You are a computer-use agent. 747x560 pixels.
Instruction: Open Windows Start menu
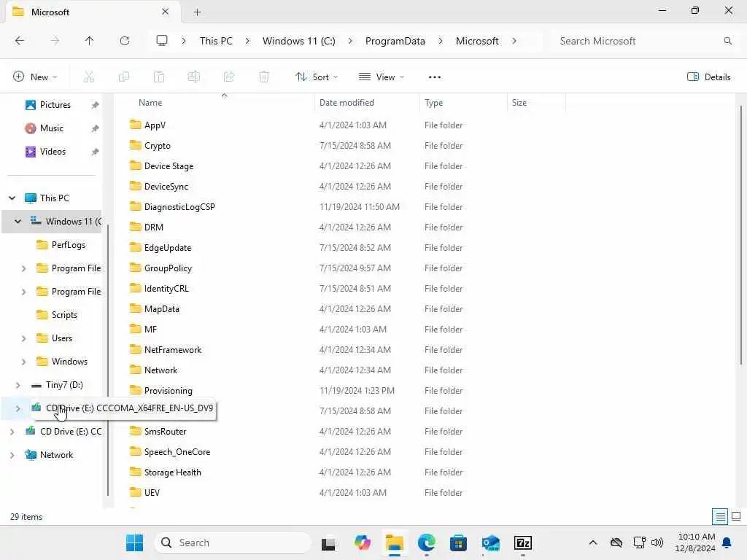pos(134,542)
